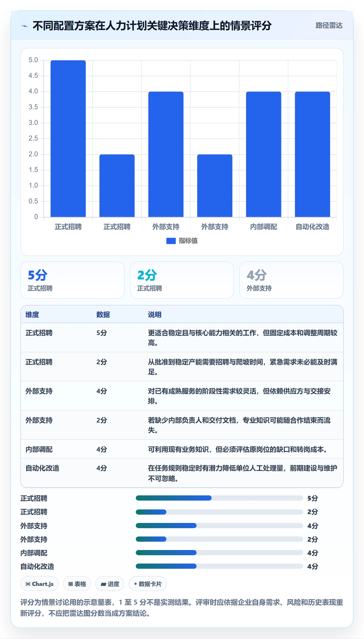Click the 外部支持 progress bar showing 4分

coord(219,526)
